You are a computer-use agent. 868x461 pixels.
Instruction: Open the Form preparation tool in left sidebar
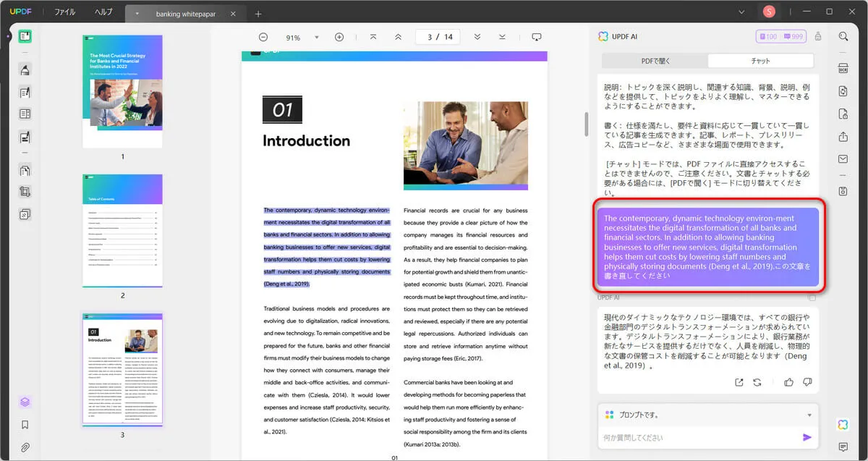25,114
